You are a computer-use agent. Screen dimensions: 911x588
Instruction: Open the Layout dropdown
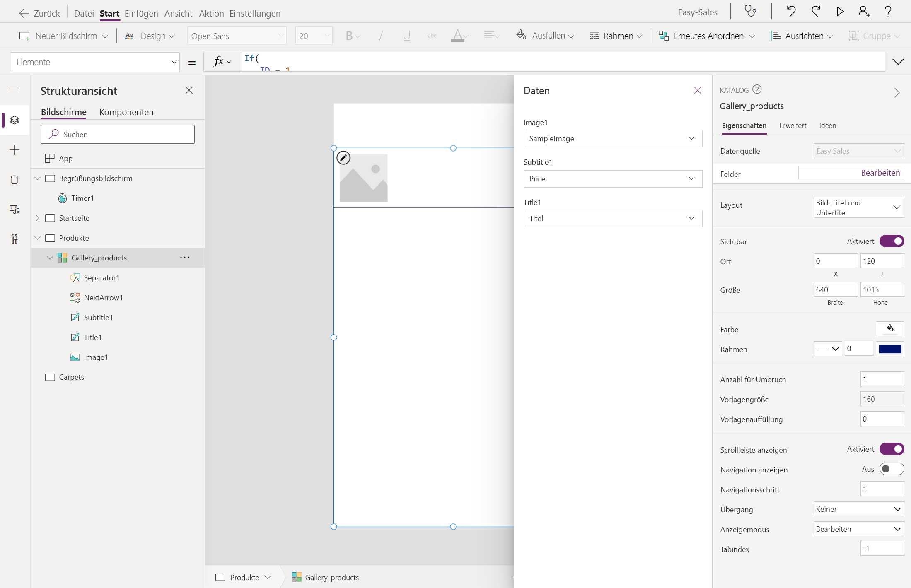tap(858, 207)
